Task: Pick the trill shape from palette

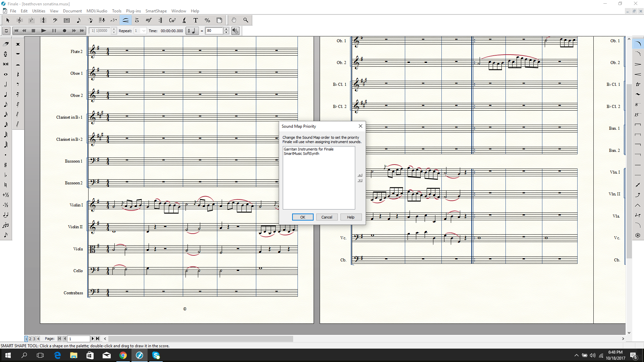Action: (x=638, y=84)
